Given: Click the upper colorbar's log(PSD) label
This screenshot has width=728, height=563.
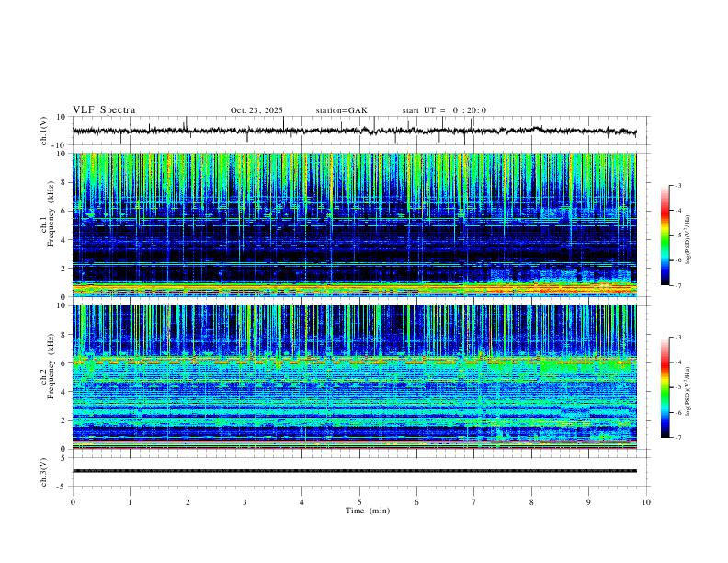Looking at the screenshot, I should (x=688, y=239).
